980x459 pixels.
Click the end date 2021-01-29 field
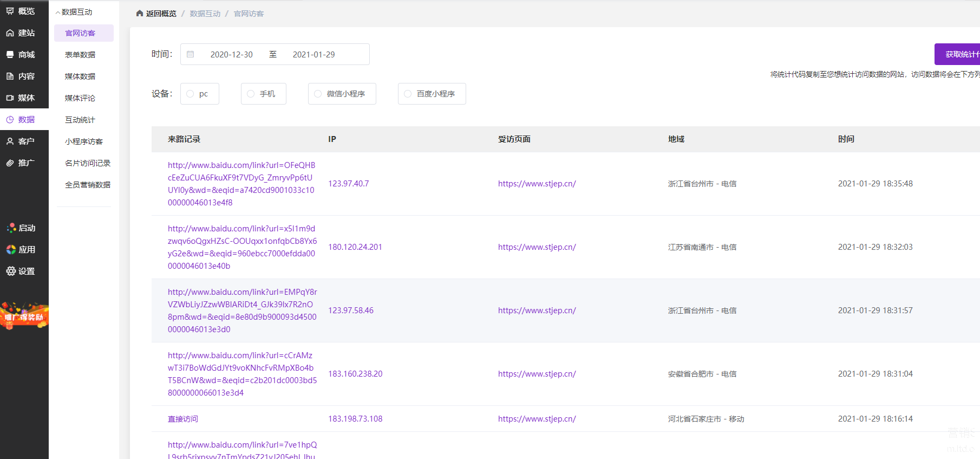pyautogui.click(x=313, y=54)
